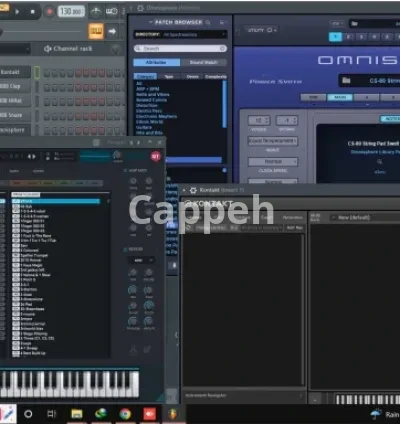Select the Complexity column header
Screen dimensions: 400x424
point(216,77)
